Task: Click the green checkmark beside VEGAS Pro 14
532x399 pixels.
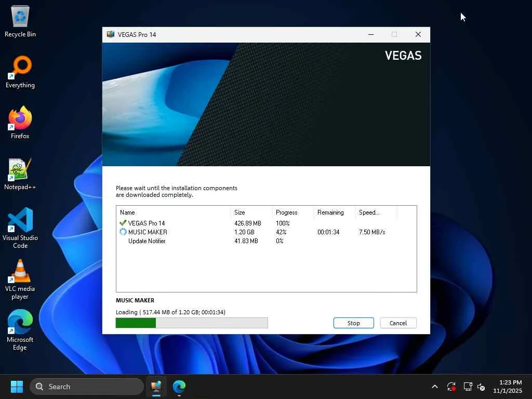Action: 123,223
